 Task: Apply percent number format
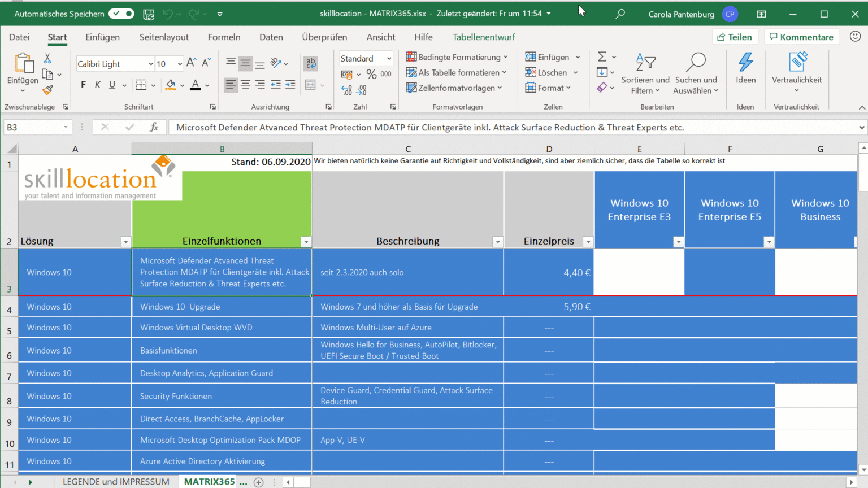click(x=371, y=74)
